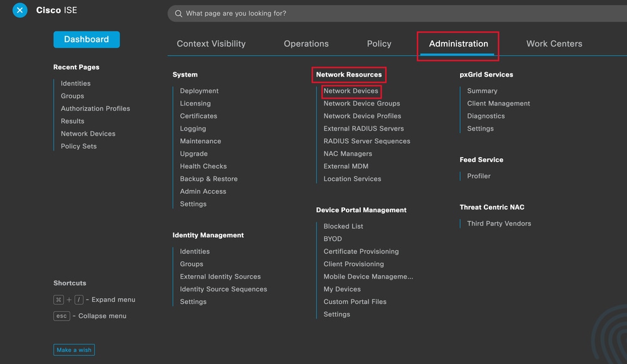The height and width of the screenshot is (364, 627).
Task: Click the Network Resources section heading
Action: (349, 75)
